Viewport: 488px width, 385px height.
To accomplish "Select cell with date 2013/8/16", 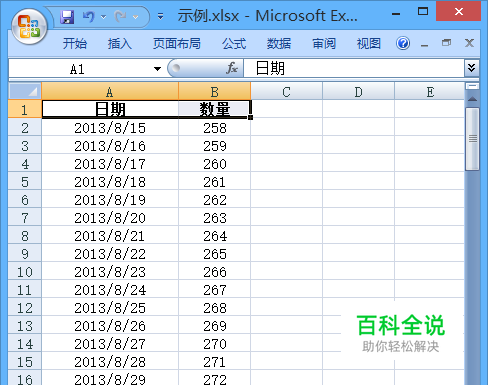I will [110, 146].
